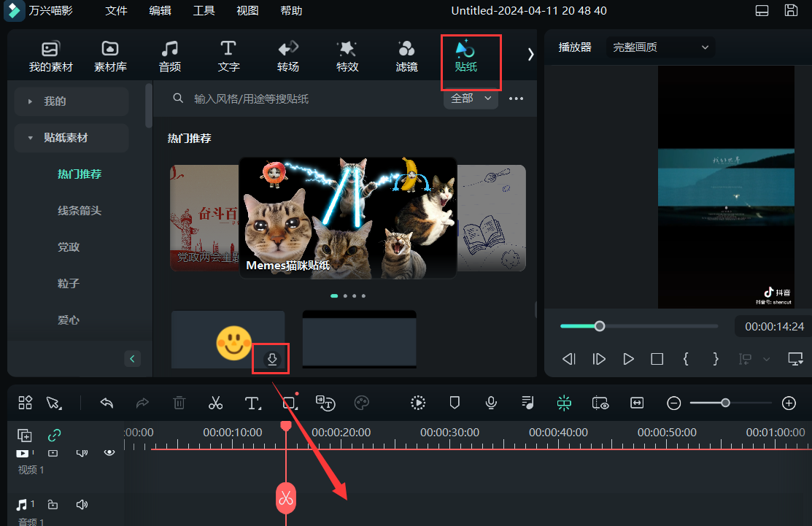The height and width of the screenshot is (526, 812).
Task: Delete the selection using the trash icon
Action: (179, 403)
